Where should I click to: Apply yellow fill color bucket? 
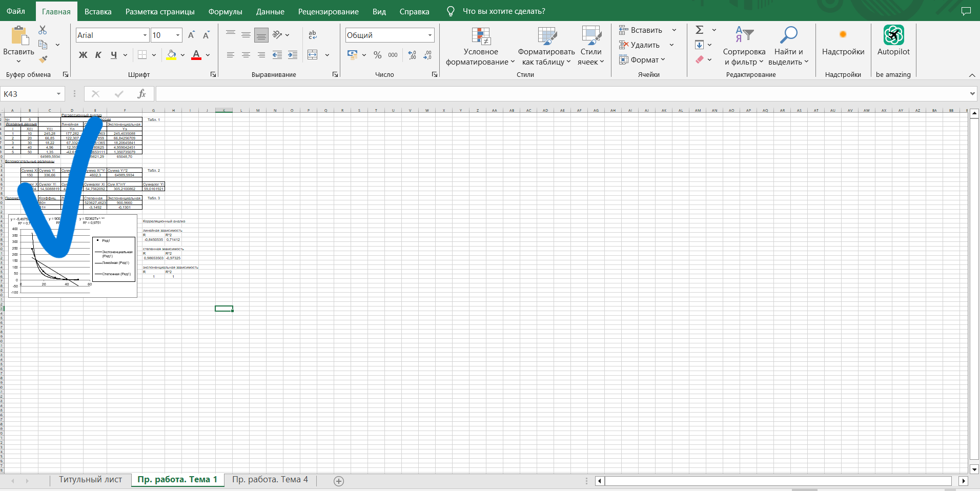[171, 55]
